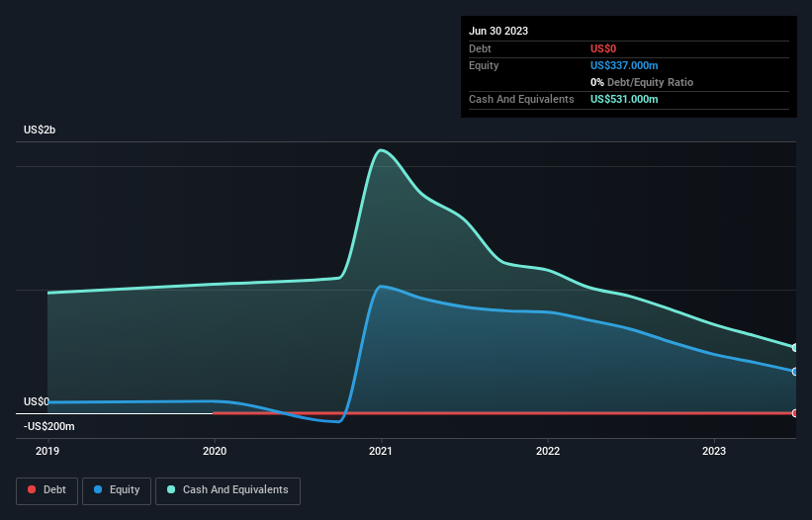Screen dimensions: 812x520
Task: Click the Debt row label in tooltip
Action: pyautogui.click(x=480, y=48)
